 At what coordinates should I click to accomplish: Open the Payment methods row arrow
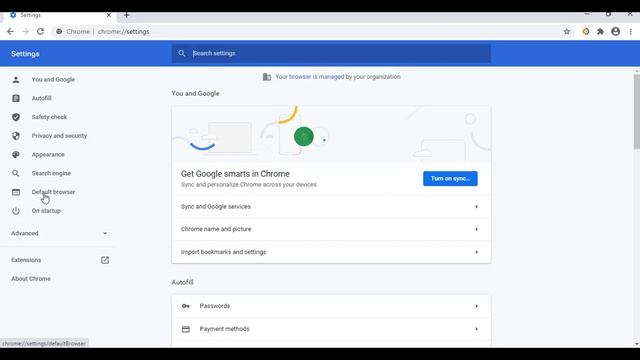476,329
